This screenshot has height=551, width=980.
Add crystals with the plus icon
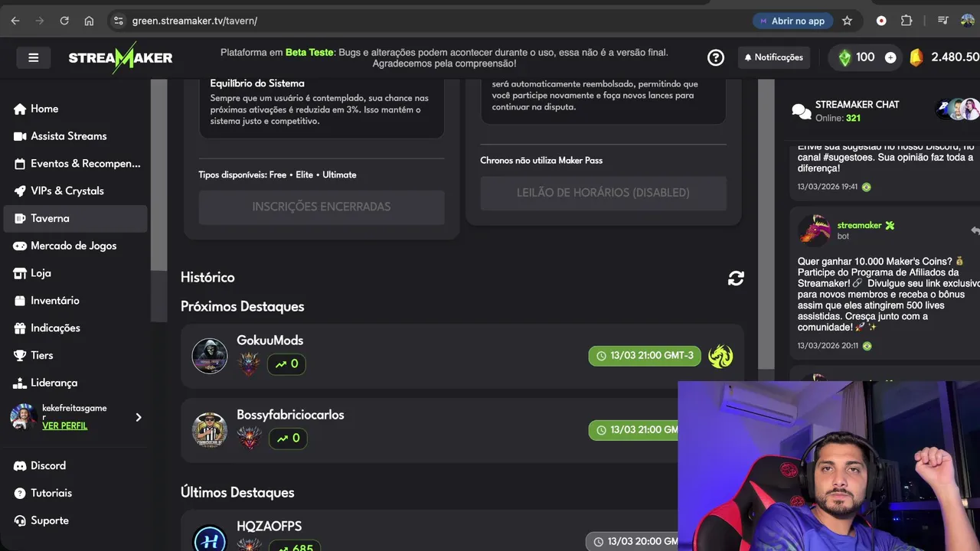click(890, 57)
